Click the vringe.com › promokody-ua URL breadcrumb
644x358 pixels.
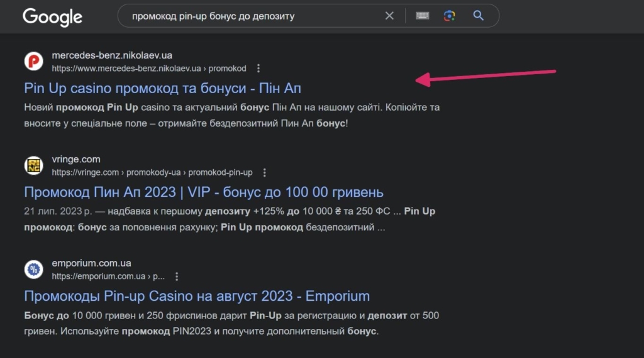[x=152, y=172]
